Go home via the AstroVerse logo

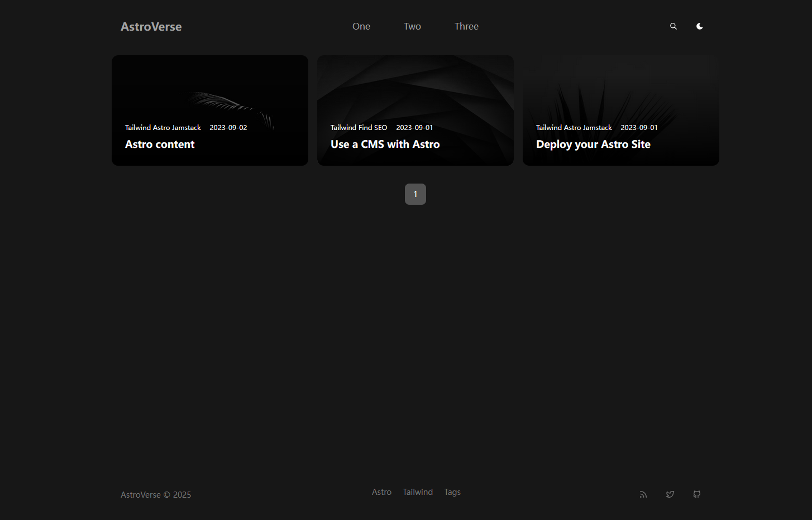[x=151, y=27]
